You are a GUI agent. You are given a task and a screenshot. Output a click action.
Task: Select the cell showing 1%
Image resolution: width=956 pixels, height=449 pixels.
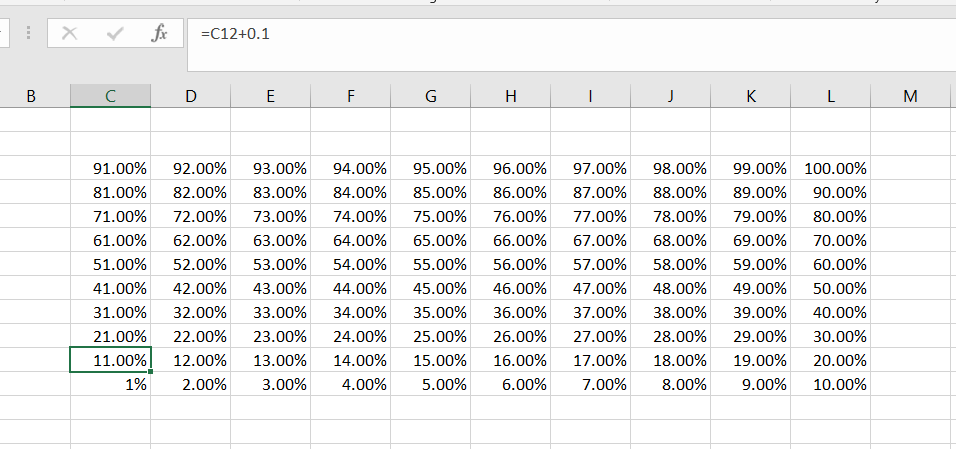pyautogui.click(x=110, y=384)
